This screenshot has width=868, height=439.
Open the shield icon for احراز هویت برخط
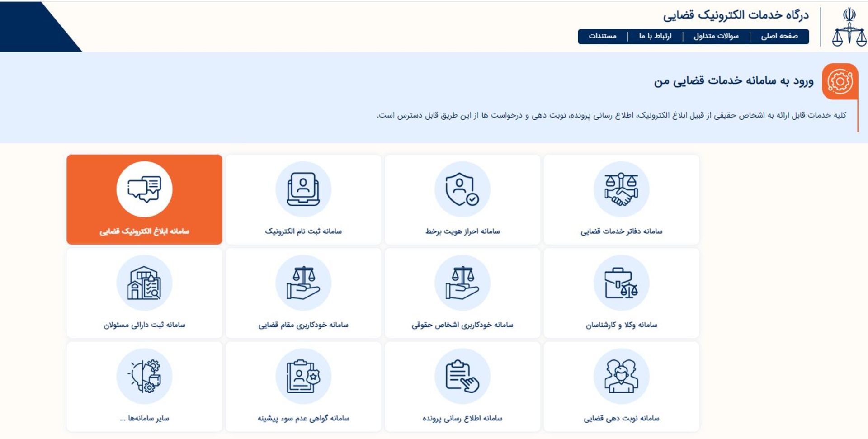462,189
